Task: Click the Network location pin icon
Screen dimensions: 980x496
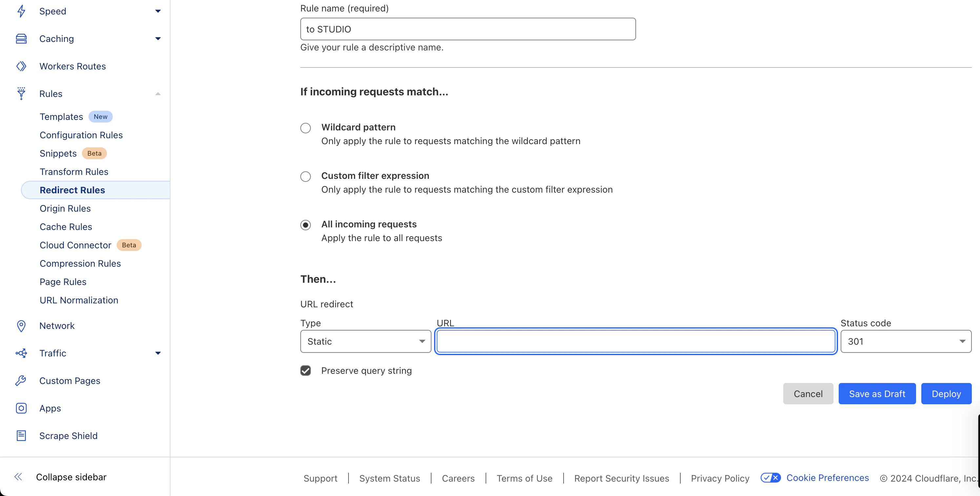Action: pyautogui.click(x=21, y=326)
